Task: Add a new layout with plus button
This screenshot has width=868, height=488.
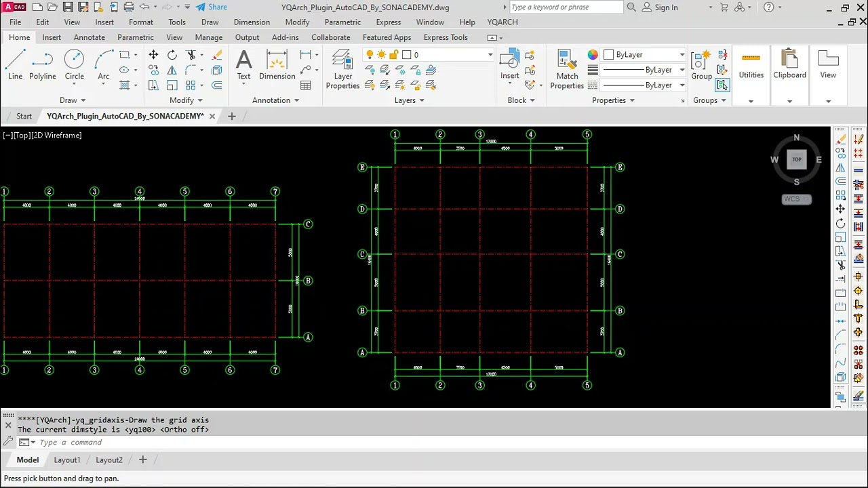Action: click(x=142, y=460)
